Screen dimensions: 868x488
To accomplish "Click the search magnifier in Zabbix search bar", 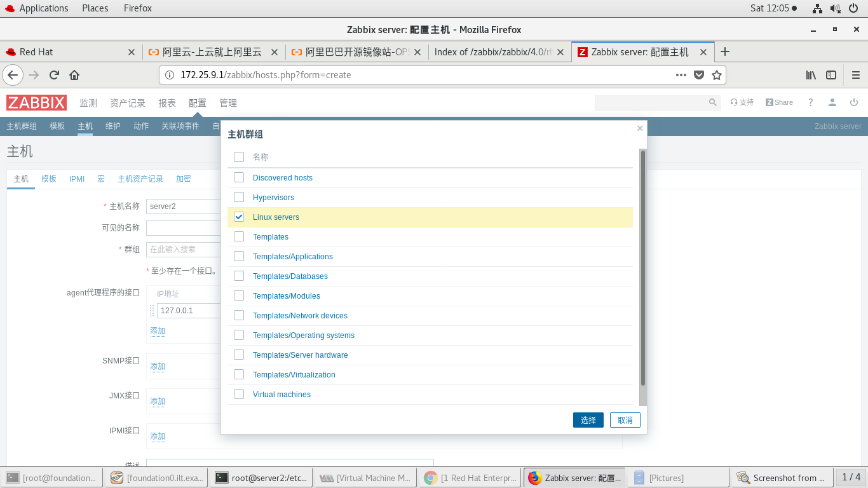I will pyautogui.click(x=712, y=102).
